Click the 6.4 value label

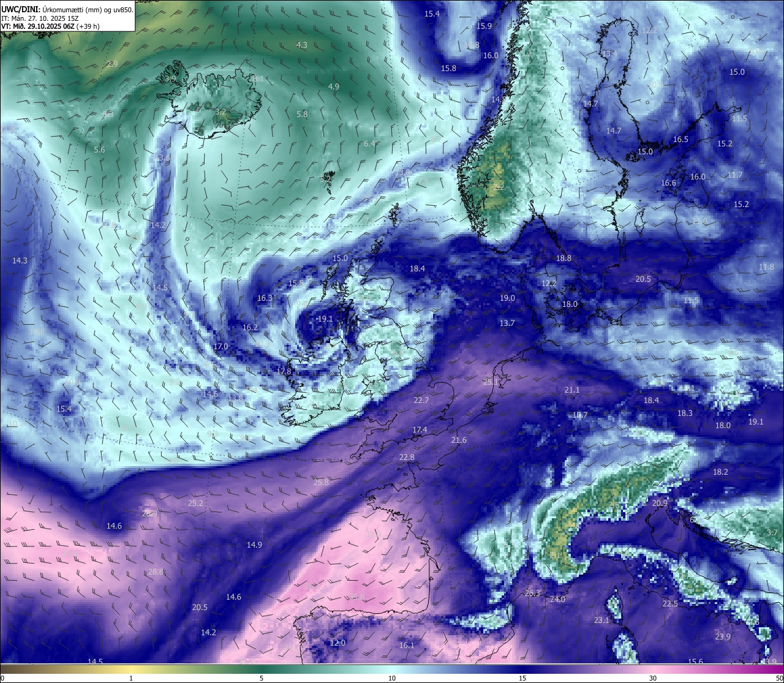tap(369, 143)
